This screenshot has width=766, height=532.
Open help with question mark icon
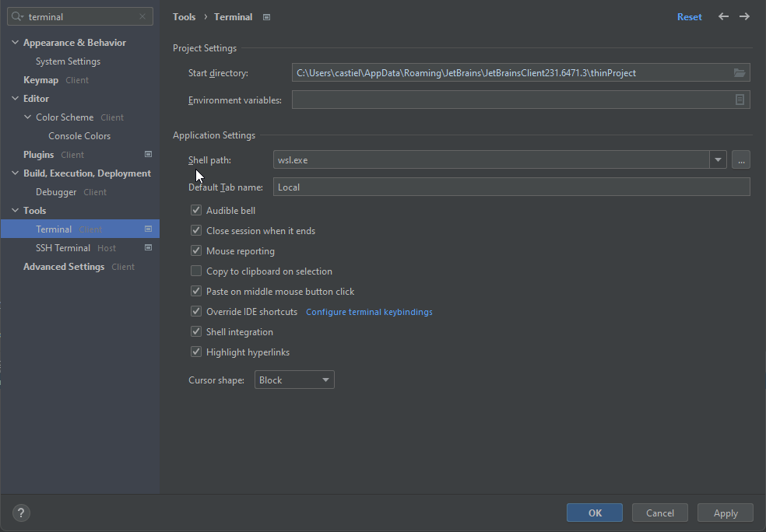(21, 513)
